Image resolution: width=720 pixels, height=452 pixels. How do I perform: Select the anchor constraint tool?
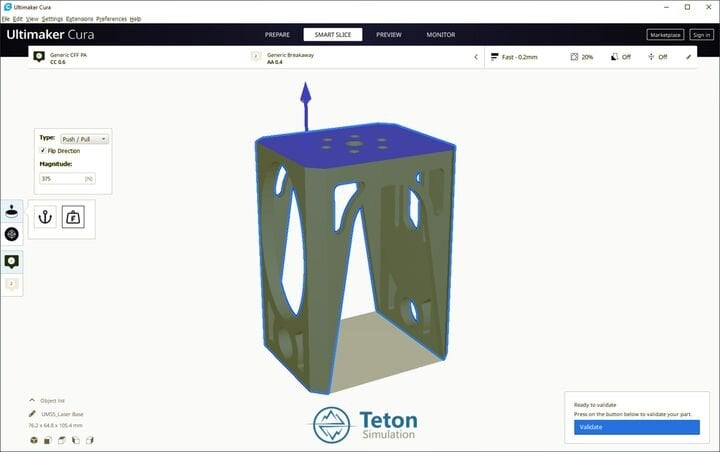(45, 217)
